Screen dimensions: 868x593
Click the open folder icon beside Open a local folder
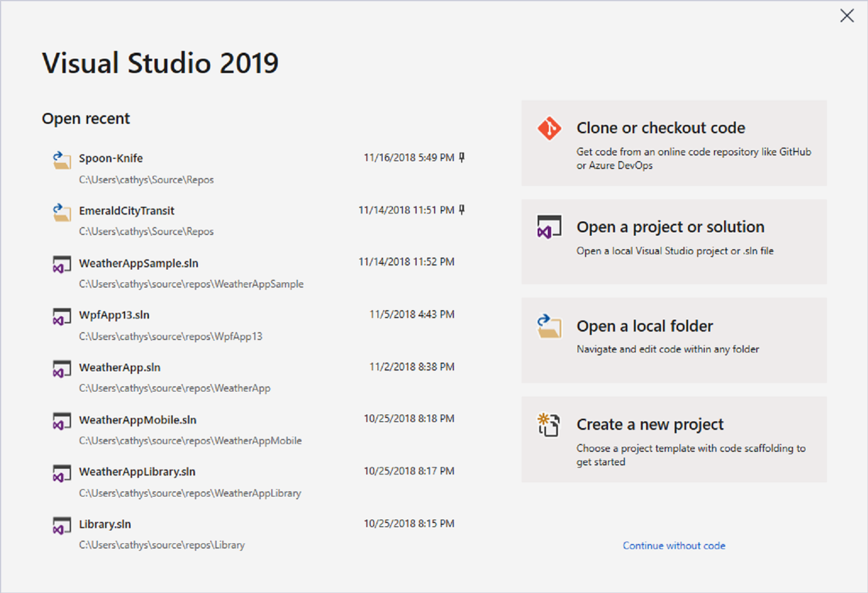coord(550,326)
